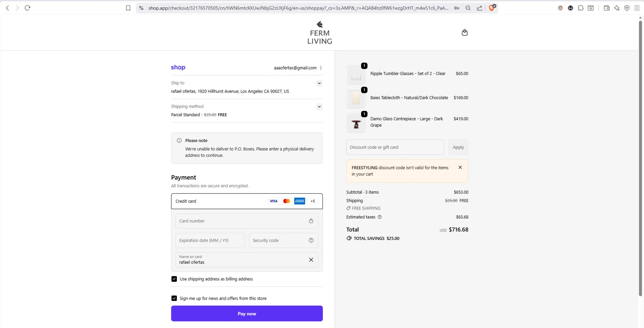This screenshot has width=644, height=328.
Task: Click the card number lock icon
Action: click(311, 221)
